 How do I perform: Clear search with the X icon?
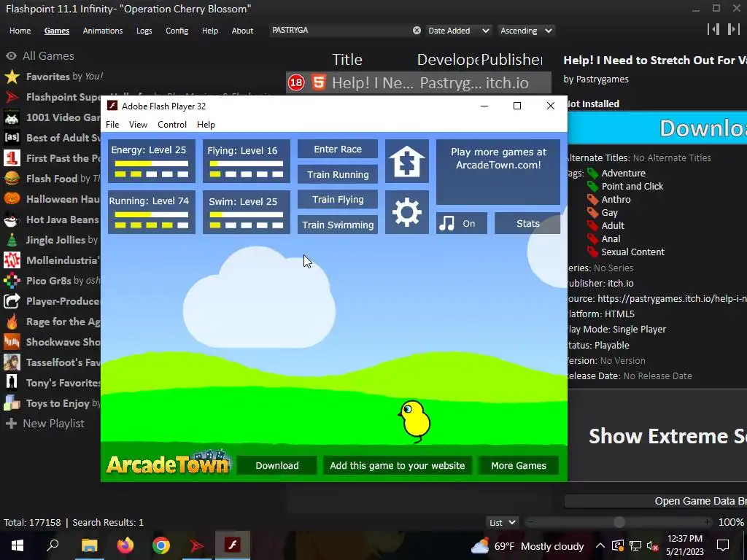pyautogui.click(x=417, y=31)
